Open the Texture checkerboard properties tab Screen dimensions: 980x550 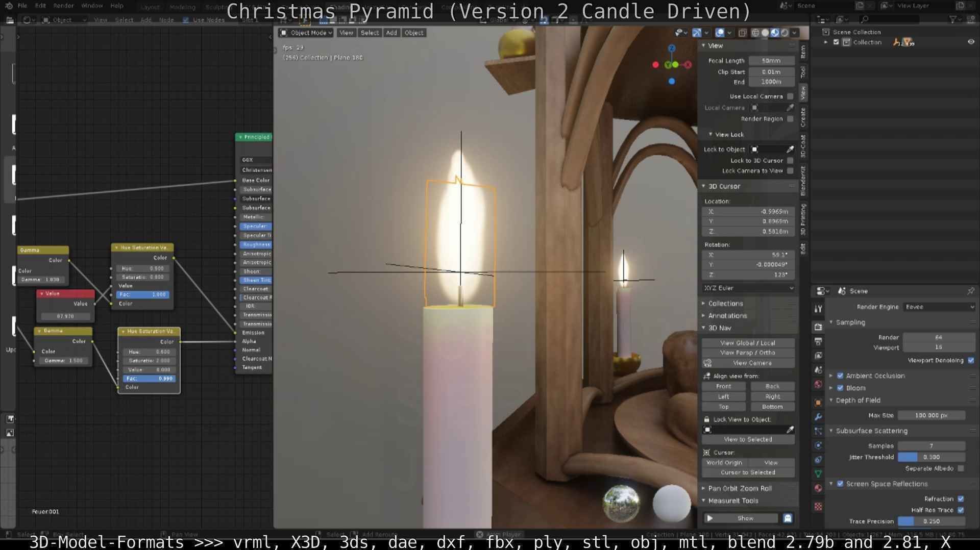click(x=818, y=507)
